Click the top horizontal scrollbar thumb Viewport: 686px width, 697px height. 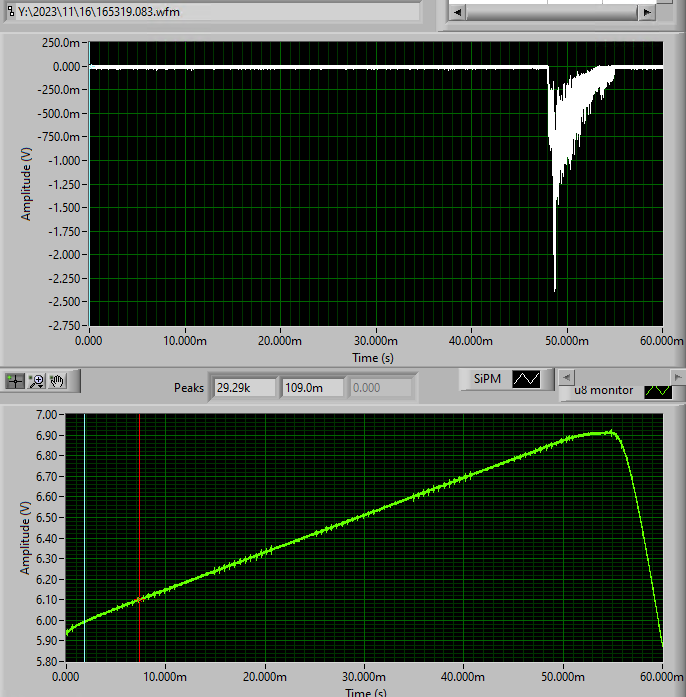coord(552,12)
